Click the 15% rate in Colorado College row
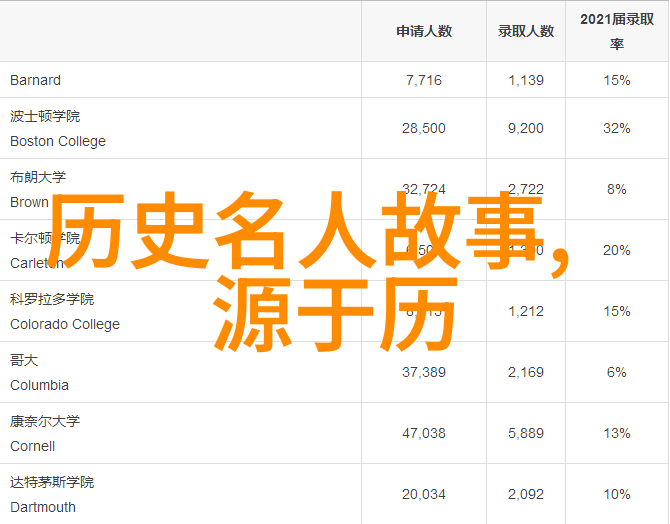This screenshot has height=524, width=670. pyautogui.click(x=617, y=311)
